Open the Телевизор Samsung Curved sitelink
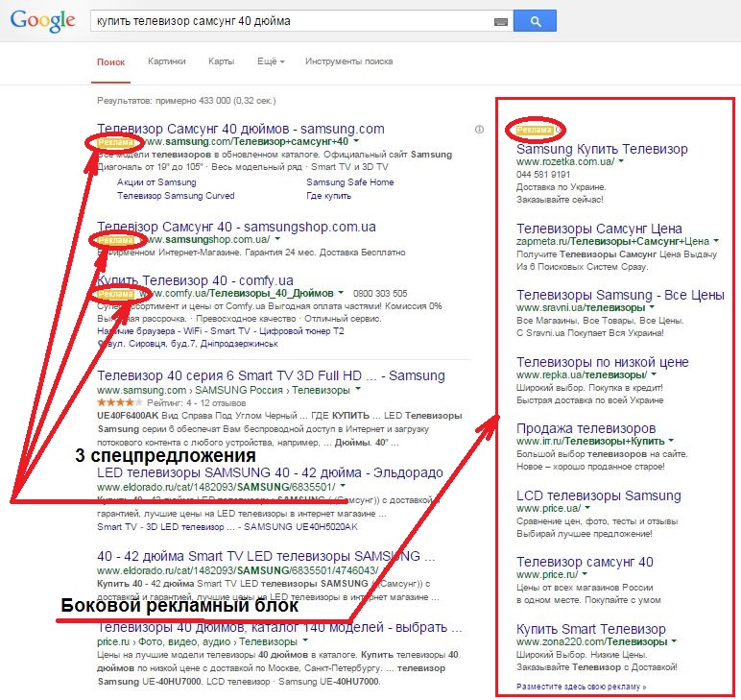Viewport: 741px width, 700px height. [176, 196]
